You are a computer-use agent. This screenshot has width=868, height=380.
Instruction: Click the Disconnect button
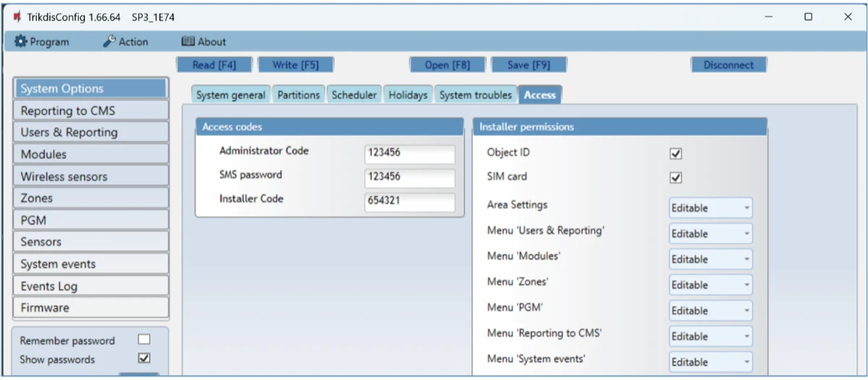tap(728, 65)
